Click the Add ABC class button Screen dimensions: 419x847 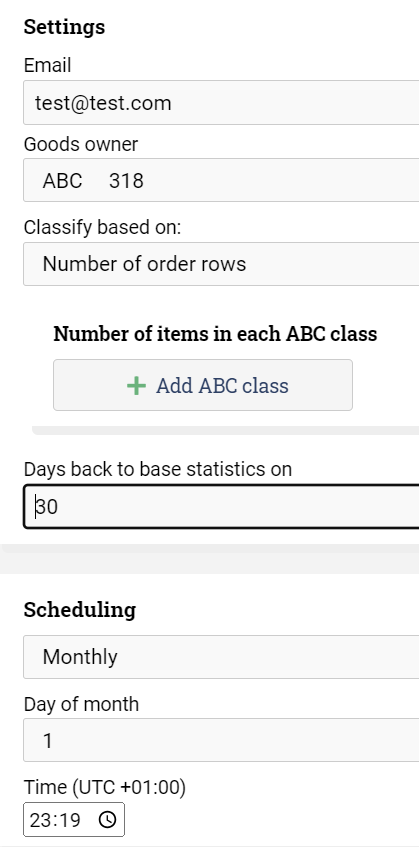202,385
